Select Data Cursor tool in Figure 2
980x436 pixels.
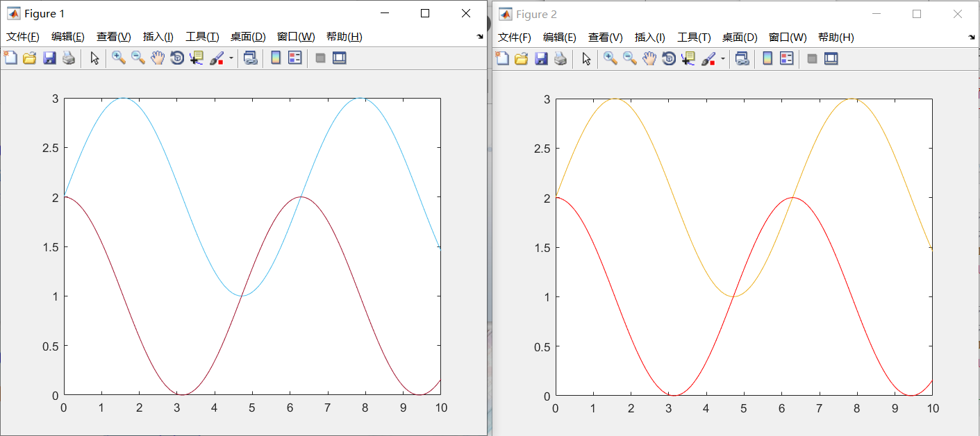tap(688, 59)
